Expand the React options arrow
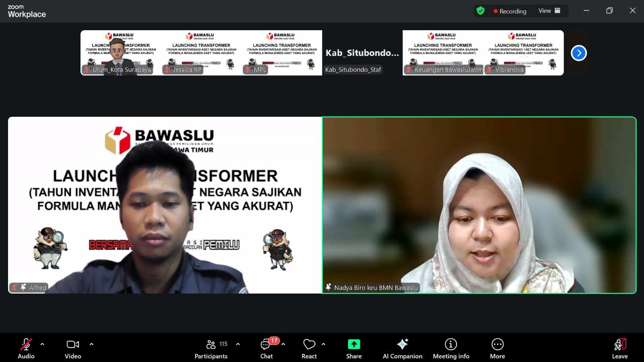The width and height of the screenshot is (644, 362). (x=324, y=344)
